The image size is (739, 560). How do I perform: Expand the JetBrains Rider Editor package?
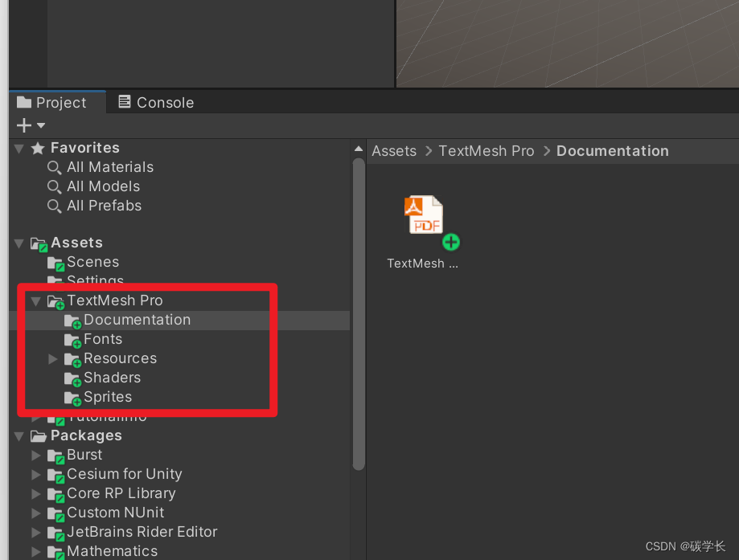[x=36, y=533]
